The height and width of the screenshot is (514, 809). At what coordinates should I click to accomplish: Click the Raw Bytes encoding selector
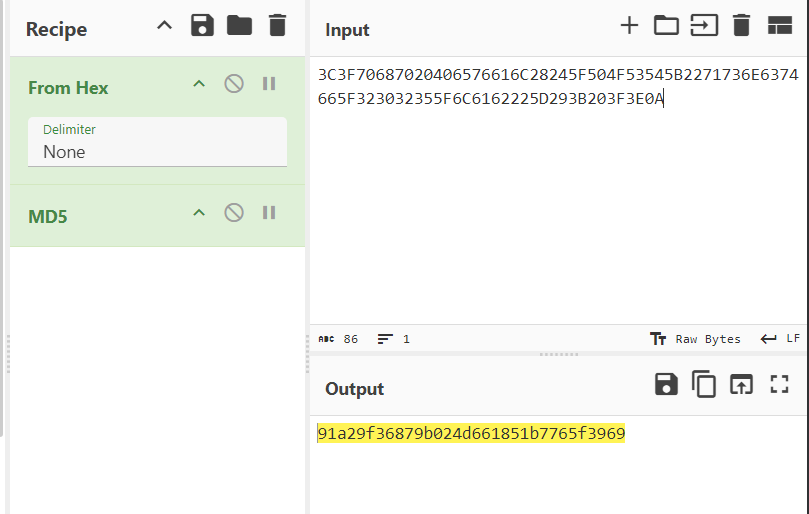(x=696, y=339)
